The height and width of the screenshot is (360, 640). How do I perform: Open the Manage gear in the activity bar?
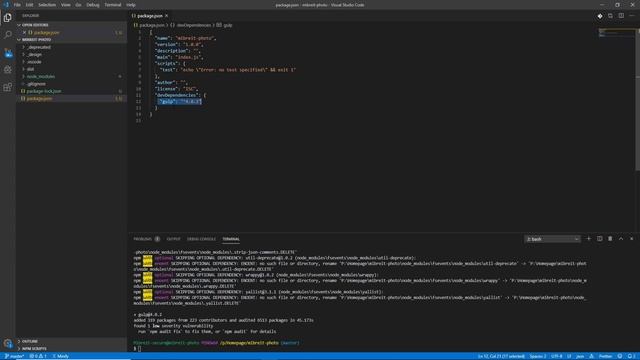[8, 343]
